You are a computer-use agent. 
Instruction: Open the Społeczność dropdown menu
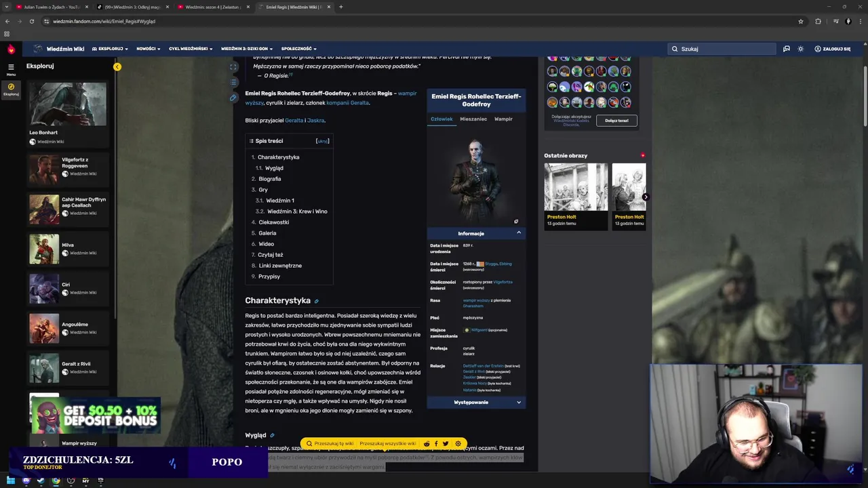click(299, 49)
